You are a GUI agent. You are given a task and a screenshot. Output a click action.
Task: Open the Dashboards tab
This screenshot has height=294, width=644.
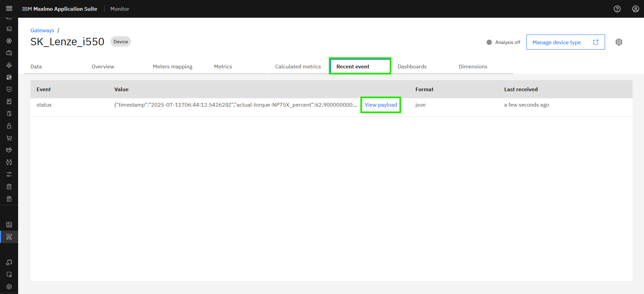pyautogui.click(x=422, y=66)
